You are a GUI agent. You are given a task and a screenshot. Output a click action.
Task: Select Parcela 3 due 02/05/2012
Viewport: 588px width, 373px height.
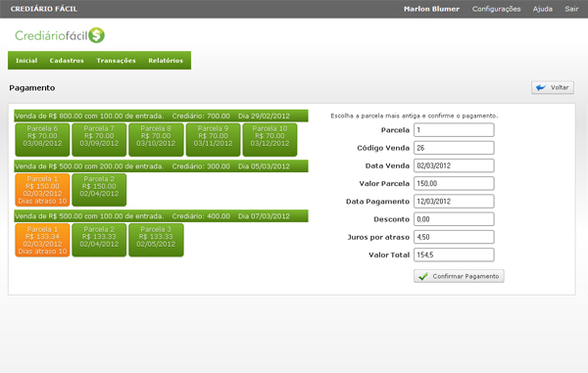[x=156, y=240]
